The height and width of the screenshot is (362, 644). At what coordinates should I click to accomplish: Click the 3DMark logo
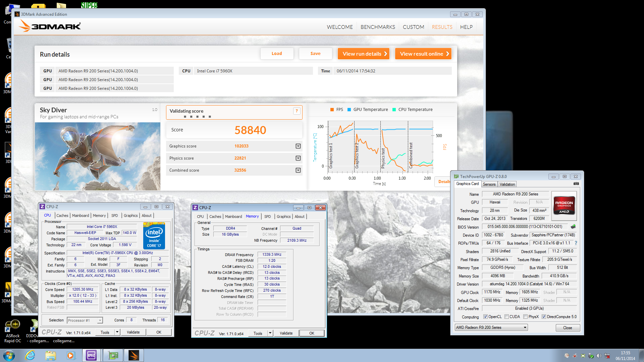click(50, 26)
